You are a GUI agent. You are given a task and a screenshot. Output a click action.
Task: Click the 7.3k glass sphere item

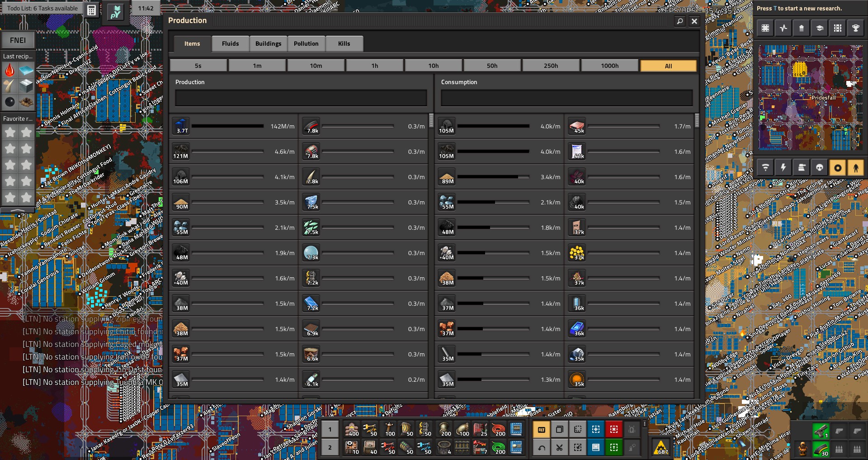coord(311,253)
